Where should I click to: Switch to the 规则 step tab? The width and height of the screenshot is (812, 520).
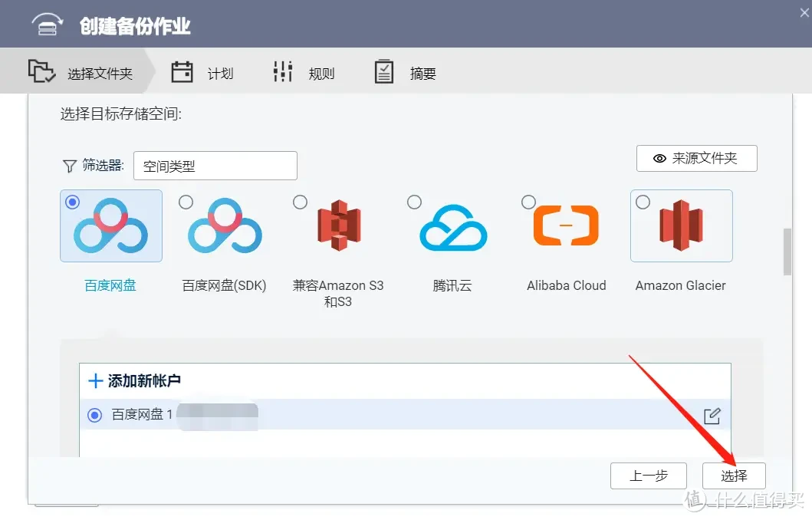(x=304, y=73)
